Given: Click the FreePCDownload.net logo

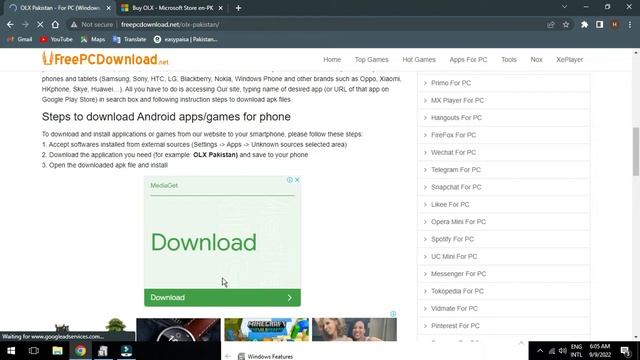Looking at the screenshot, I should tap(105, 59).
